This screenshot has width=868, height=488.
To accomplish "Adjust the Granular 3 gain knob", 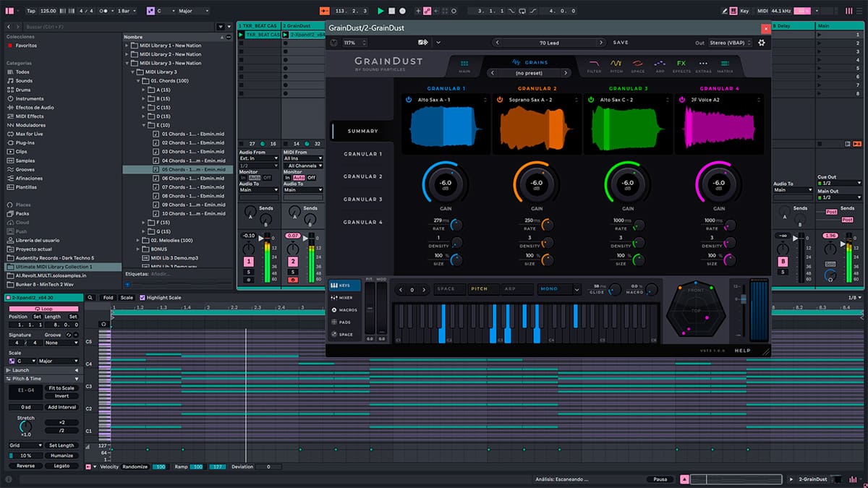I will 627,183.
